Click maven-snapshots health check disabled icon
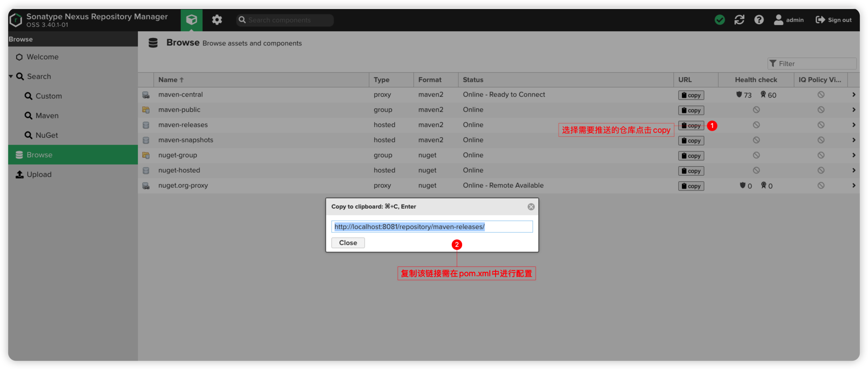Image resolution: width=868 pixels, height=369 pixels. (x=756, y=140)
